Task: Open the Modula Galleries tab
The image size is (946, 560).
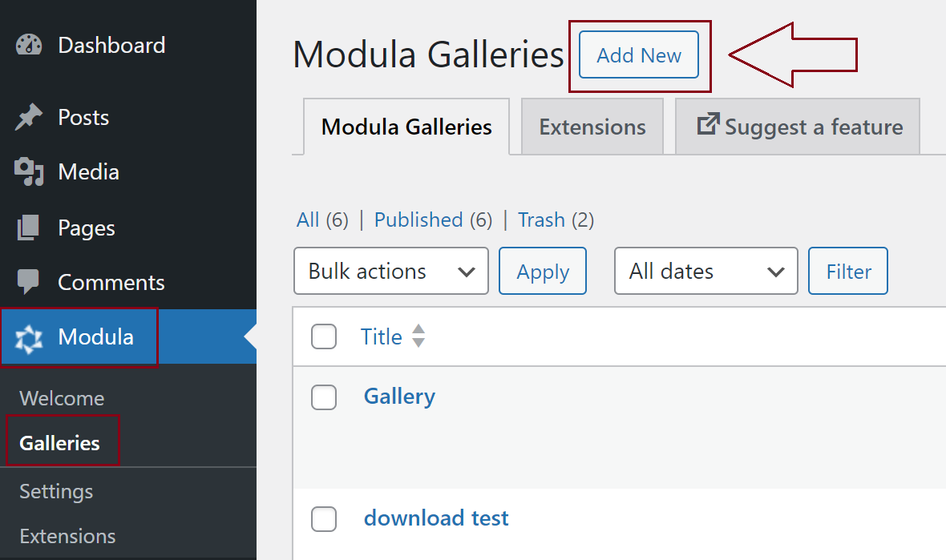Action: 406,127
